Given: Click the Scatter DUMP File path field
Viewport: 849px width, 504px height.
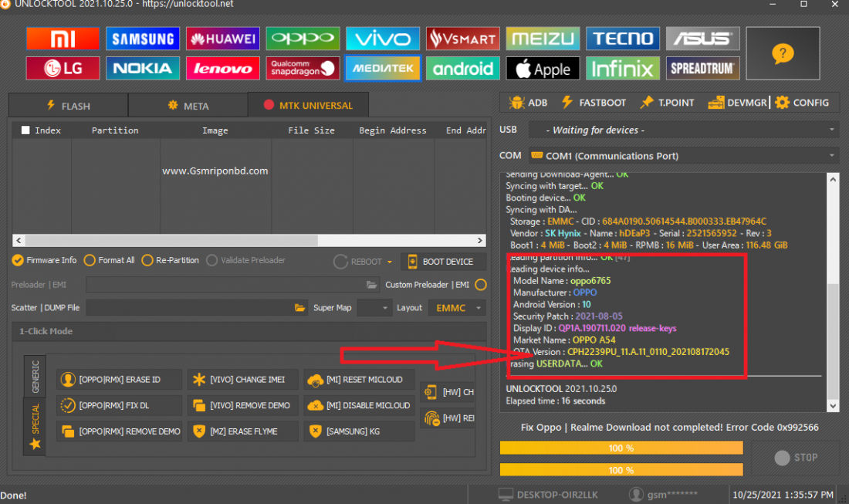Looking at the screenshot, I should tap(197, 307).
